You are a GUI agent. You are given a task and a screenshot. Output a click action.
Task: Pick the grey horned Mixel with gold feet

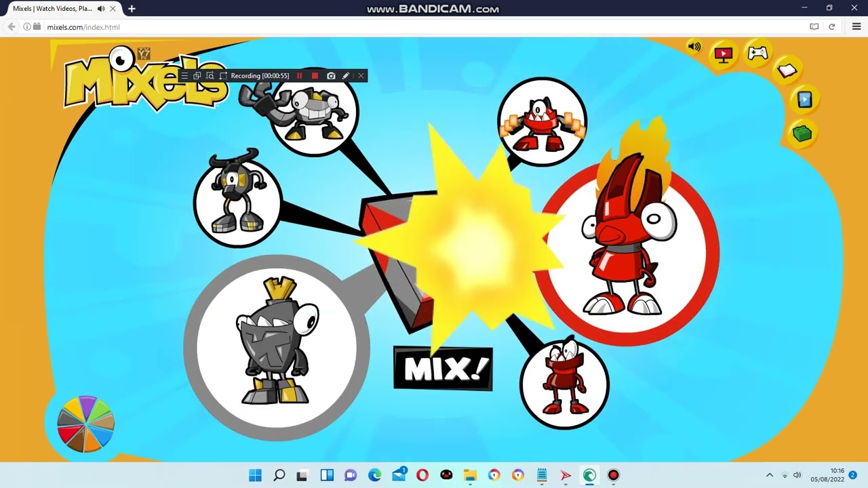[x=237, y=201]
